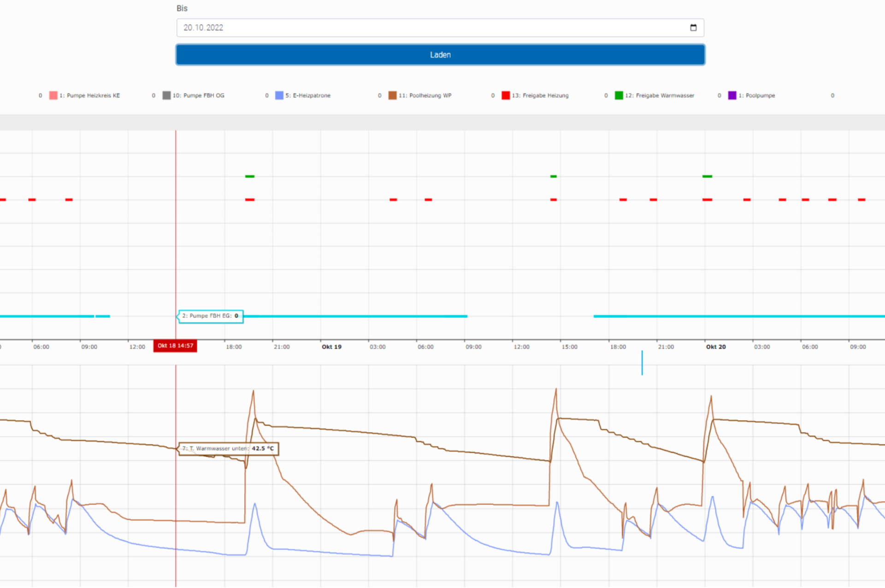Select legend label '13: Freigabe Heizung'
The height and width of the screenshot is (588, 885).
point(540,95)
